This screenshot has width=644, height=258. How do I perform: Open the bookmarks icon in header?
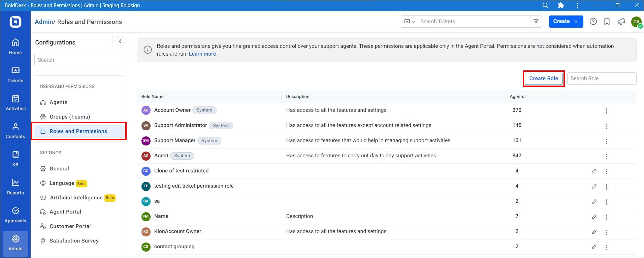(607, 22)
